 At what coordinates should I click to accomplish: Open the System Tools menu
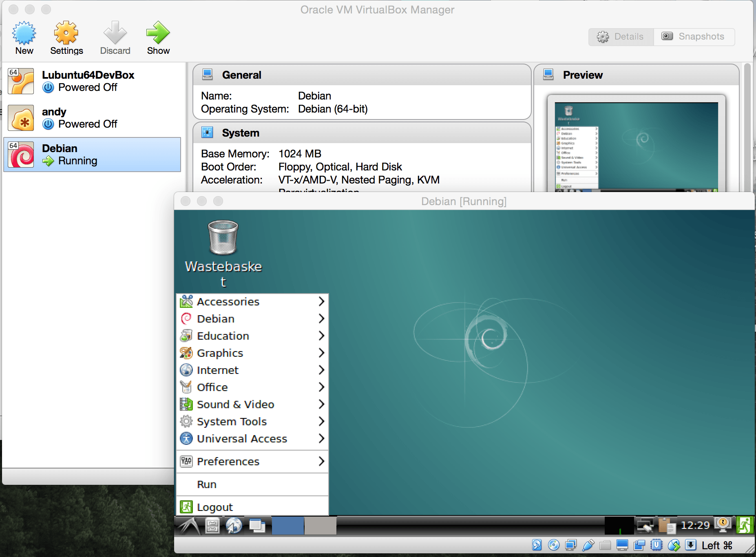point(252,422)
